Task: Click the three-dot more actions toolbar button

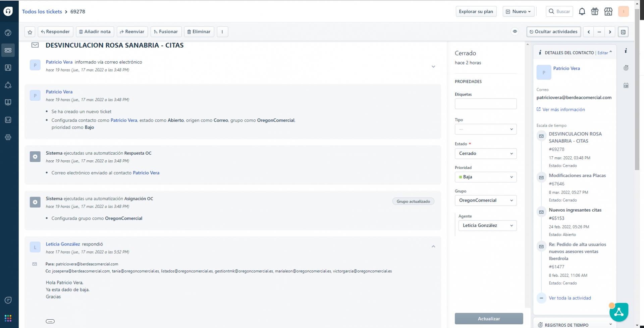Action: tap(222, 32)
